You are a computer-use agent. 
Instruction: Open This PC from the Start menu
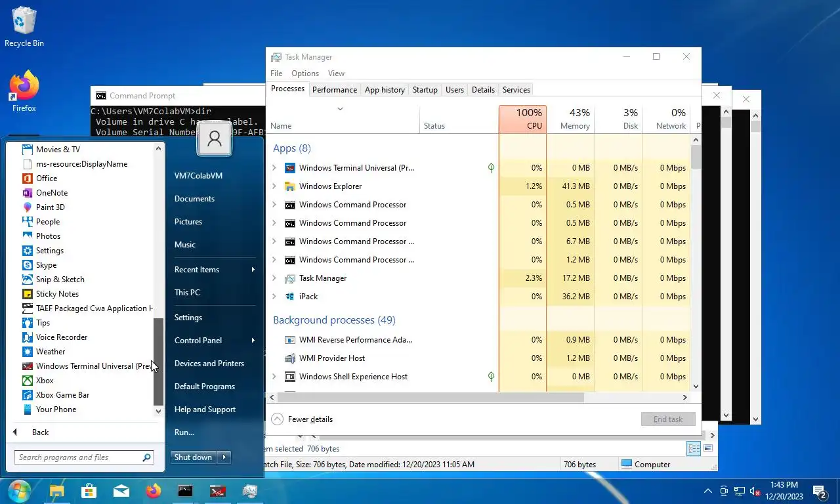188,293
